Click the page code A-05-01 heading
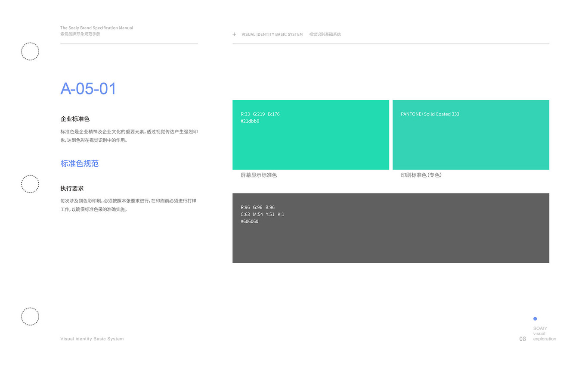Screen dimensions: 588x368 coord(88,88)
